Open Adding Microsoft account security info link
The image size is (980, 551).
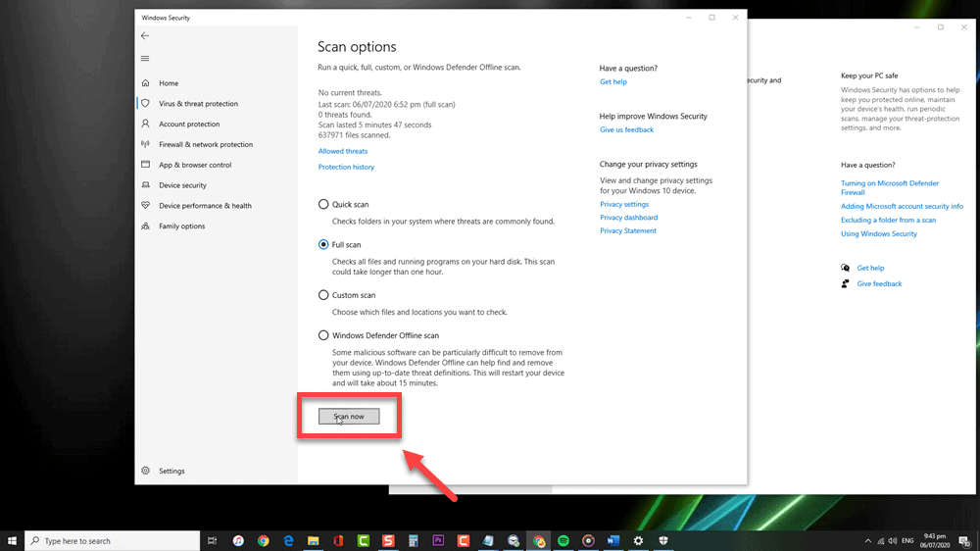tap(902, 207)
